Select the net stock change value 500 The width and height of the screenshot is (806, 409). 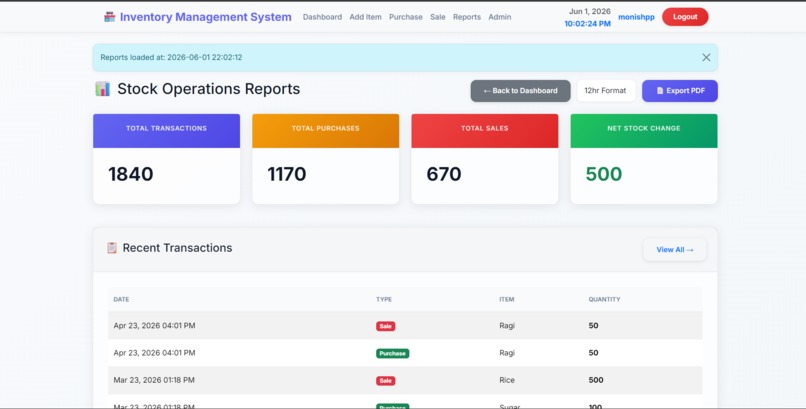click(x=604, y=174)
